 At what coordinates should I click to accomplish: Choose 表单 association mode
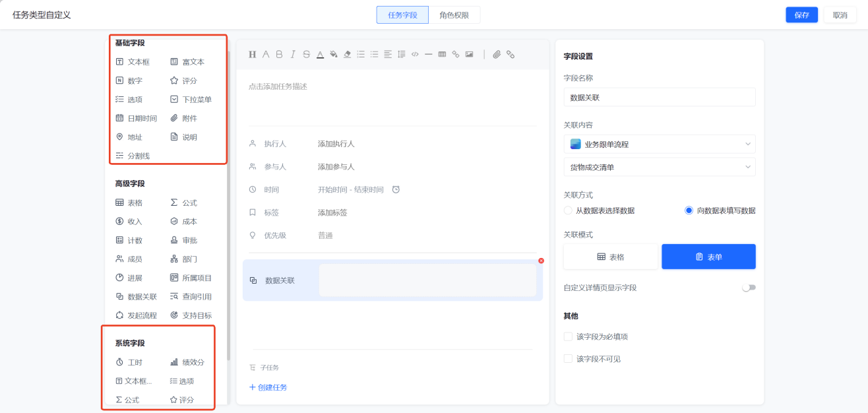tap(709, 257)
